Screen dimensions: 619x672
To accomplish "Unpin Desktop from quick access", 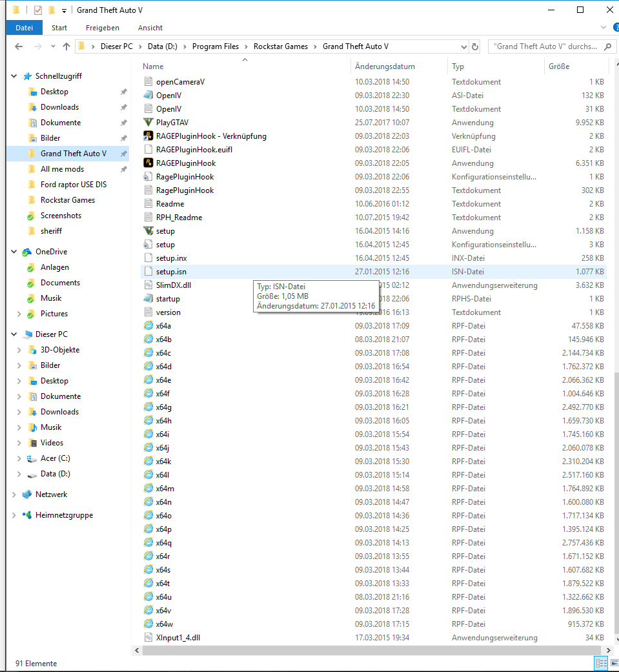I will coord(123,92).
